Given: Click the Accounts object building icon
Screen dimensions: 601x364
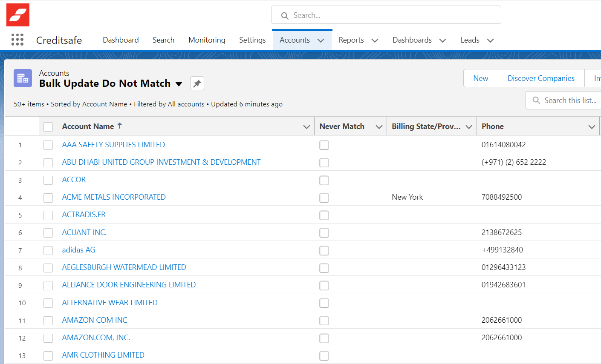Looking at the screenshot, I should 22,78.
